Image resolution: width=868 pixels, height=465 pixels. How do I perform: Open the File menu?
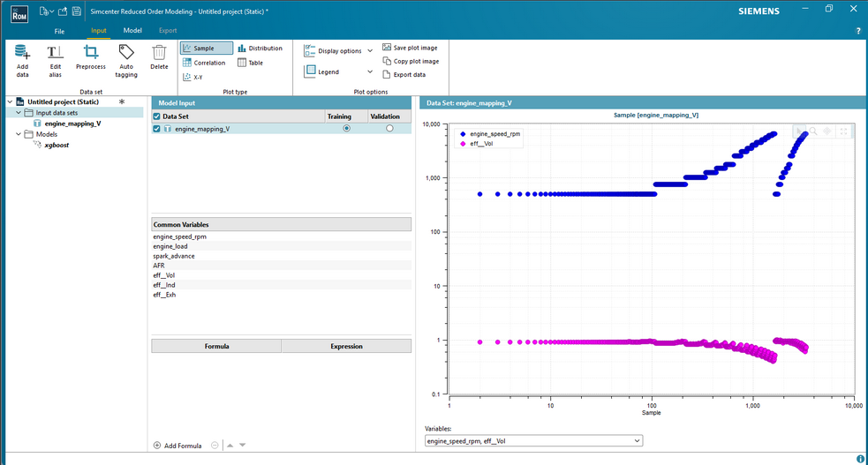click(x=59, y=31)
